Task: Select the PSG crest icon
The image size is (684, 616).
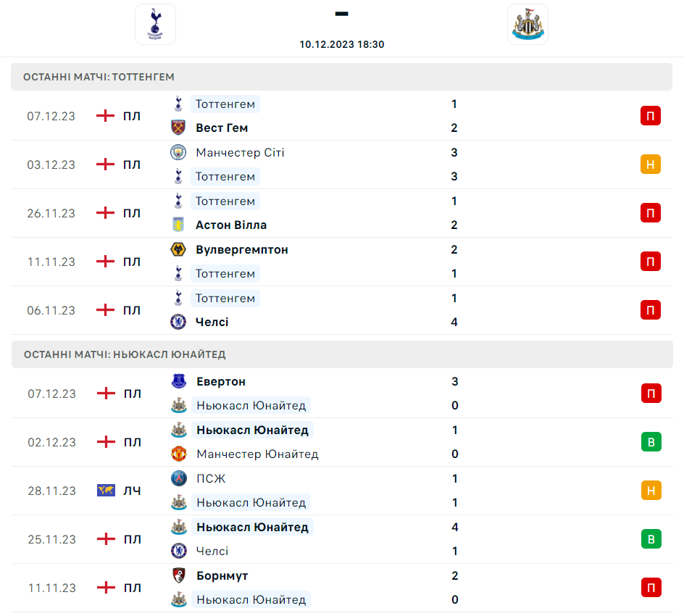Action: tap(178, 478)
